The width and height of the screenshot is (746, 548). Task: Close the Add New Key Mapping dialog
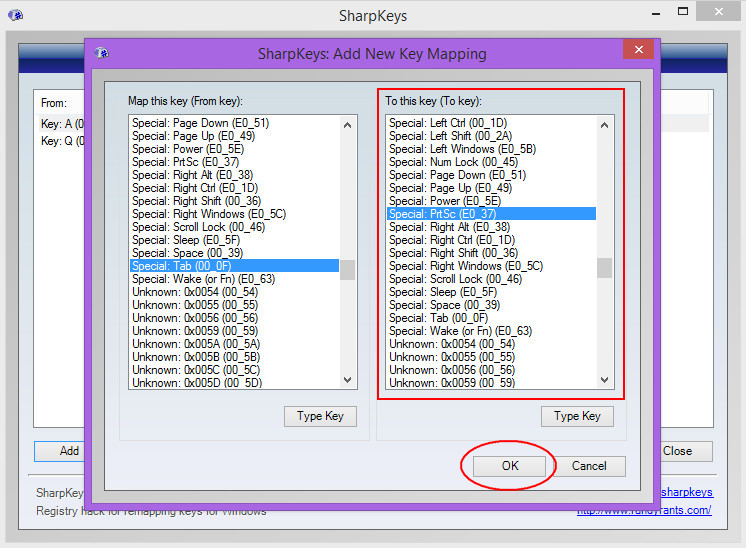[638, 49]
